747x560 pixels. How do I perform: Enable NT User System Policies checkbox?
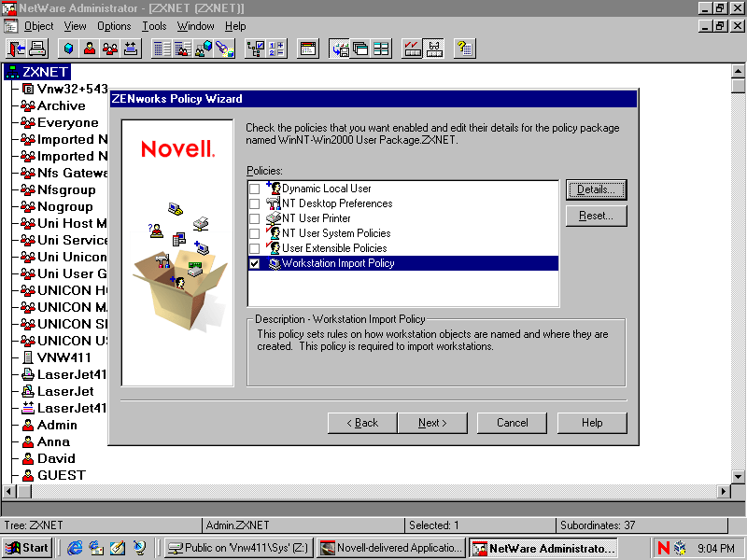pos(255,233)
